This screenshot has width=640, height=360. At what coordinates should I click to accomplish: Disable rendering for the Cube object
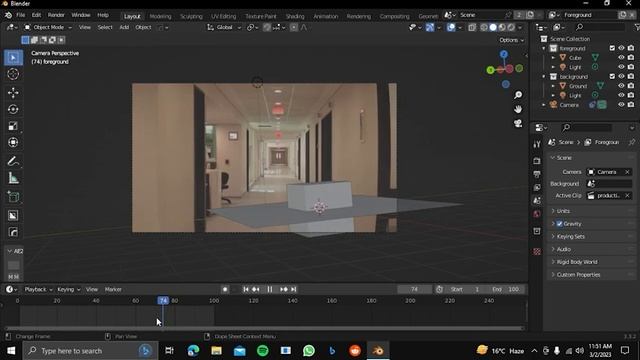[x=631, y=58]
